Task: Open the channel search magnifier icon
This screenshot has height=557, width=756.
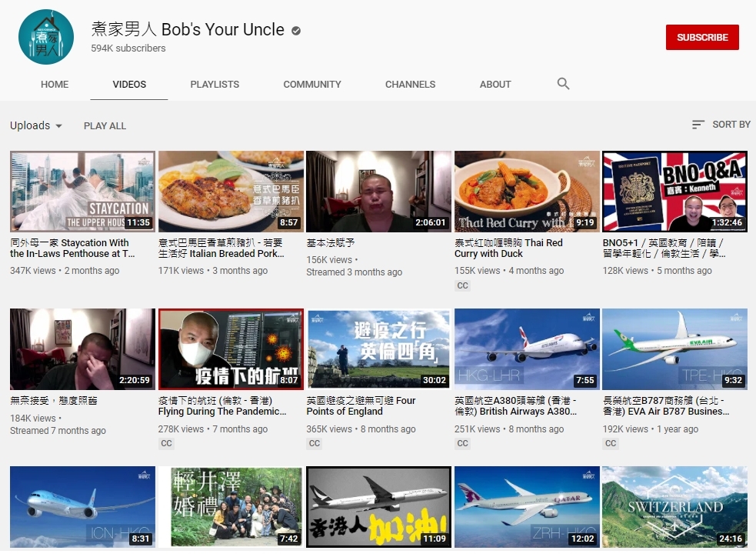Action: click(563, 84)
